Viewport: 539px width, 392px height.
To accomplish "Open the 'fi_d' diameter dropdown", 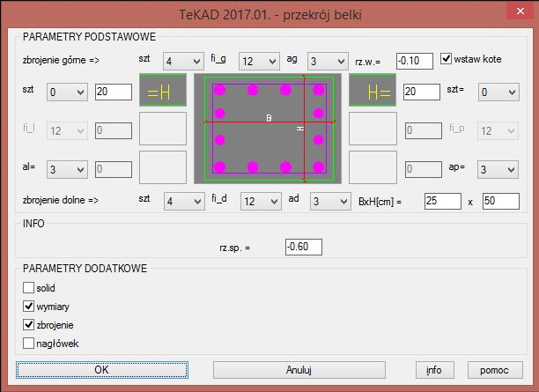I will click(x=261, y=201).
